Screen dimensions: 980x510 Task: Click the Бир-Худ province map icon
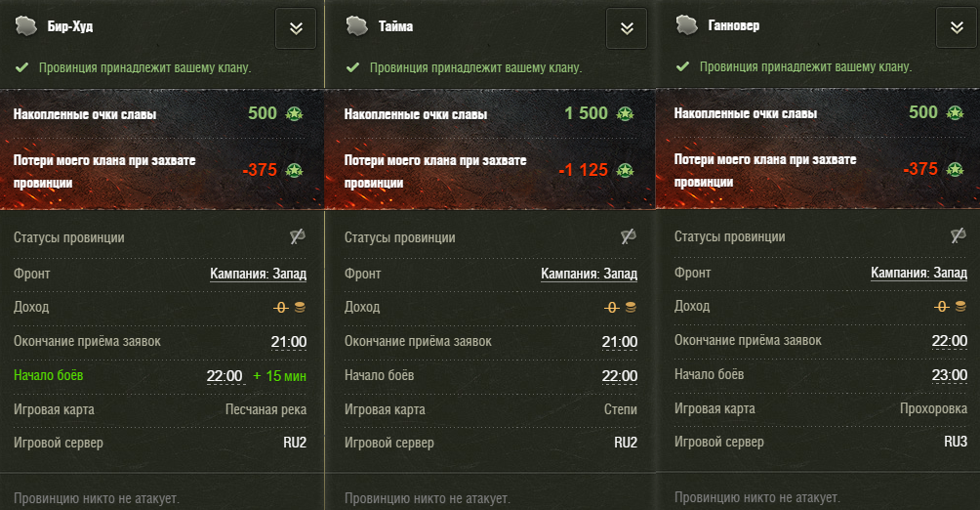pyautogui.click(x=25, y=26)
